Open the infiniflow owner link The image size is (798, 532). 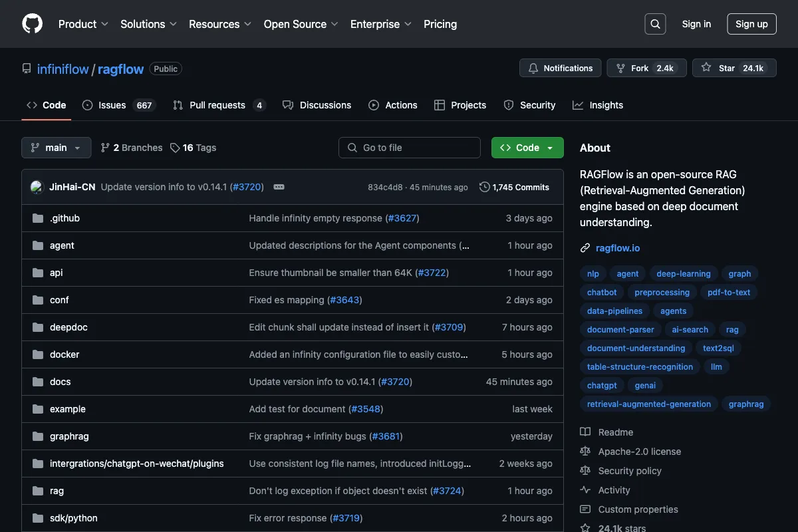click(63, 69)
